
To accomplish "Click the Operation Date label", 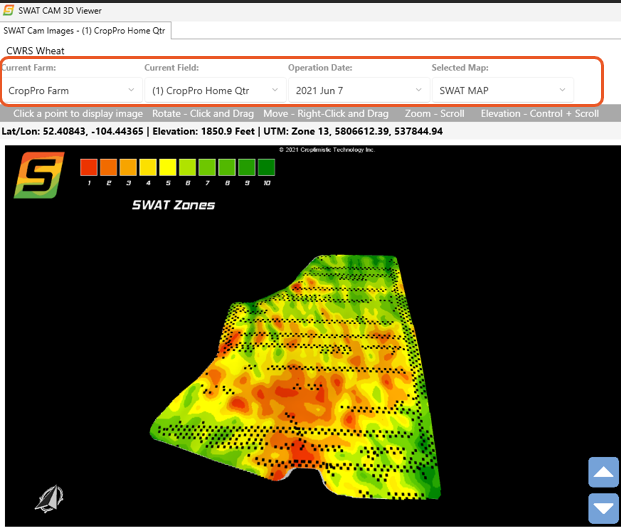I will 320,68.
